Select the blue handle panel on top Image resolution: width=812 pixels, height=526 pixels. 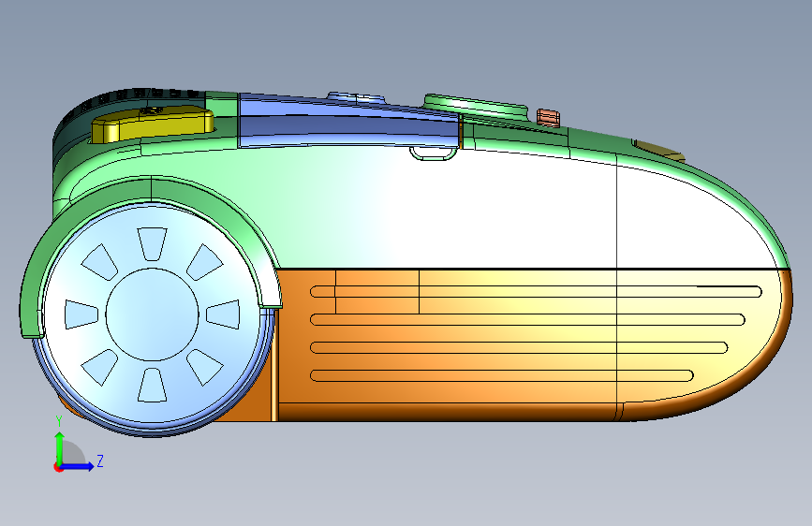pyautogui.click(x=348, y=123)
